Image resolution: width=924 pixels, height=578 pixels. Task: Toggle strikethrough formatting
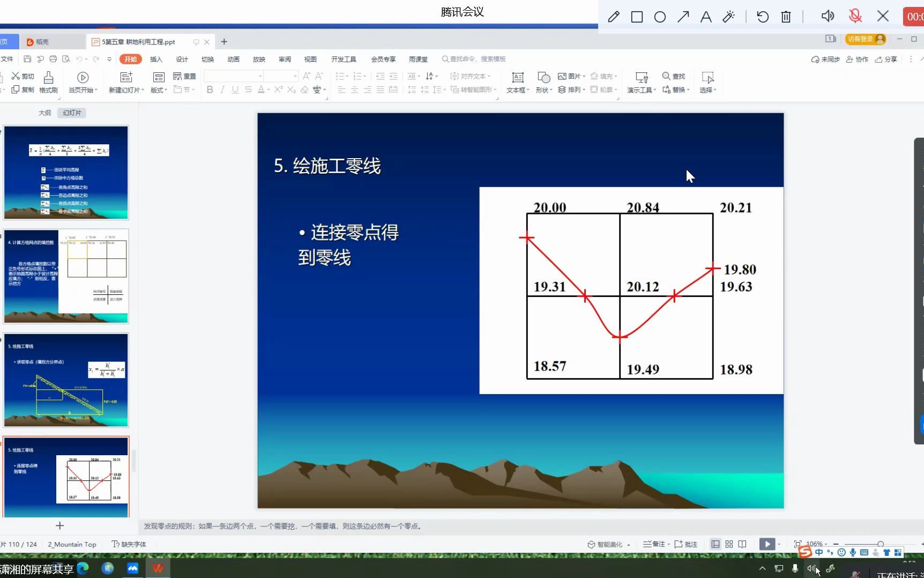248,90
